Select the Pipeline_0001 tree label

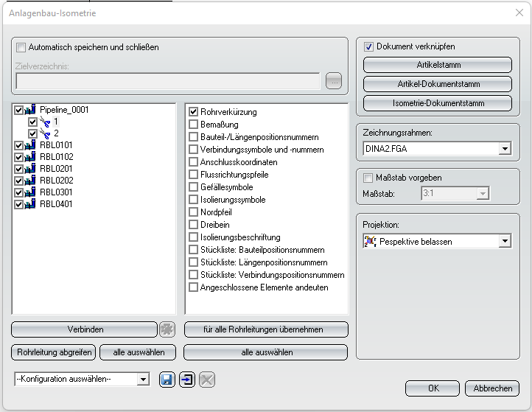(x=64, y=110)
